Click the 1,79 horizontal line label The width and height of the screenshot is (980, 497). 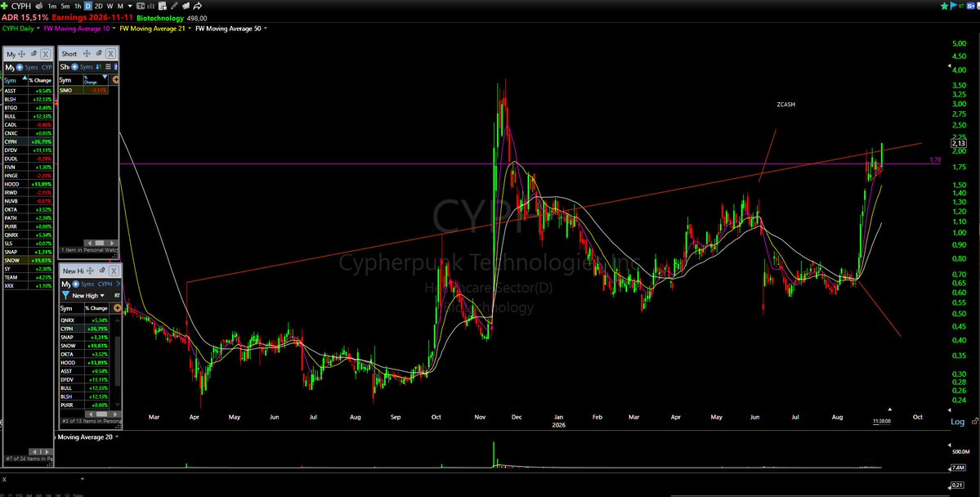(935, 160)
